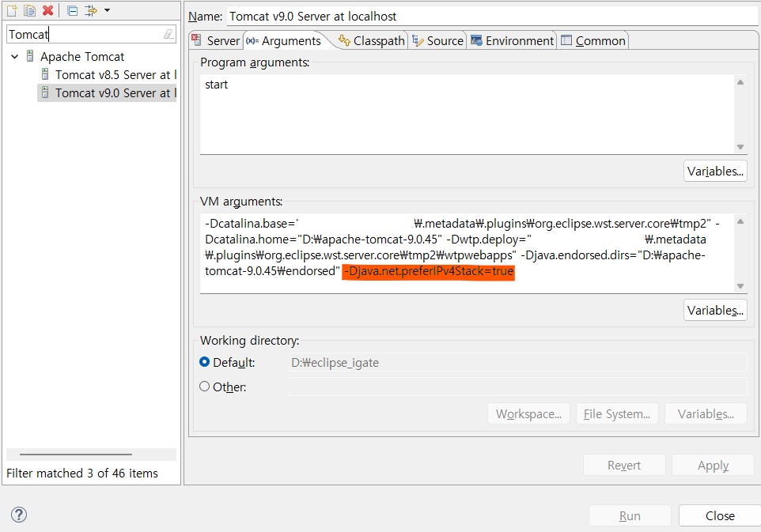This screenshot has width=761, height=532.
Task: Close the Run Configurations dialog
Action: pos(720,515)
